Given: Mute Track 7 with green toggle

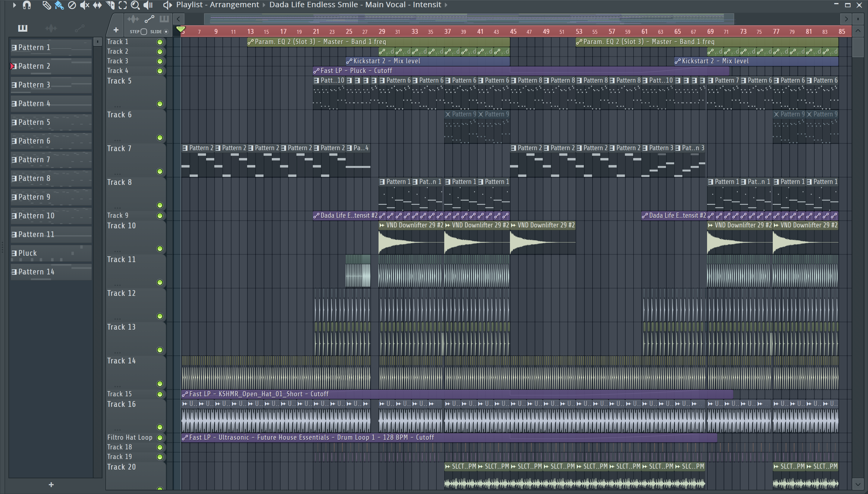Looking at the screenshot, I should 160,171.
